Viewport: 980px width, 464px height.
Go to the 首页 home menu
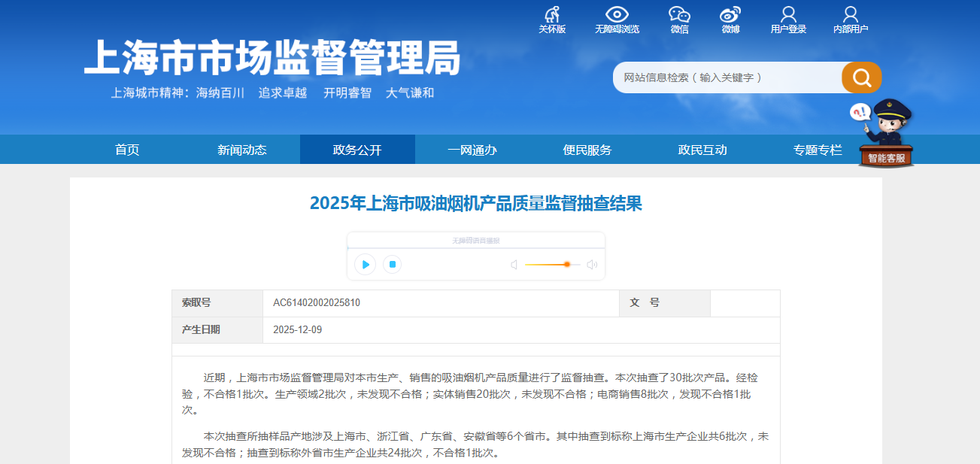click(x=127, y=150)
